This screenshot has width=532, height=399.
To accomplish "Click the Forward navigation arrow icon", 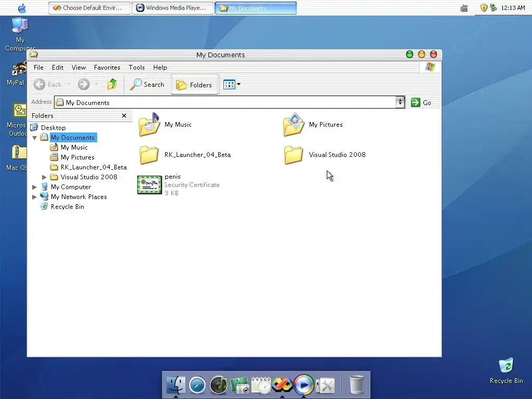I will click(84, 84).
